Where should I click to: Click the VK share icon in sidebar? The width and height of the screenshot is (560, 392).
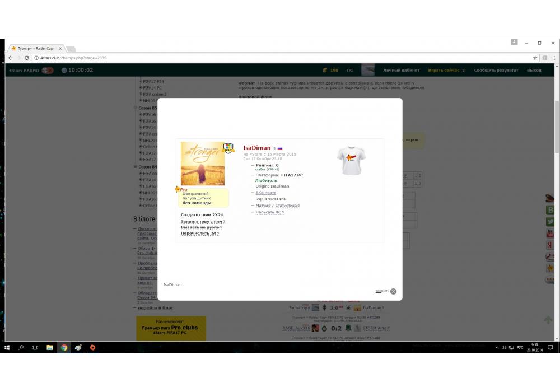550,210
